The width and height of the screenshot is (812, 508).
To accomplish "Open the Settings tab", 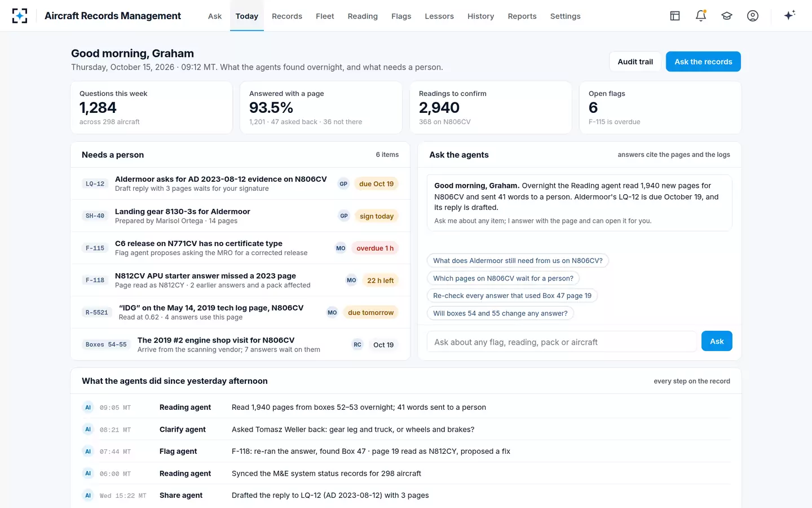I will [566, 16].
